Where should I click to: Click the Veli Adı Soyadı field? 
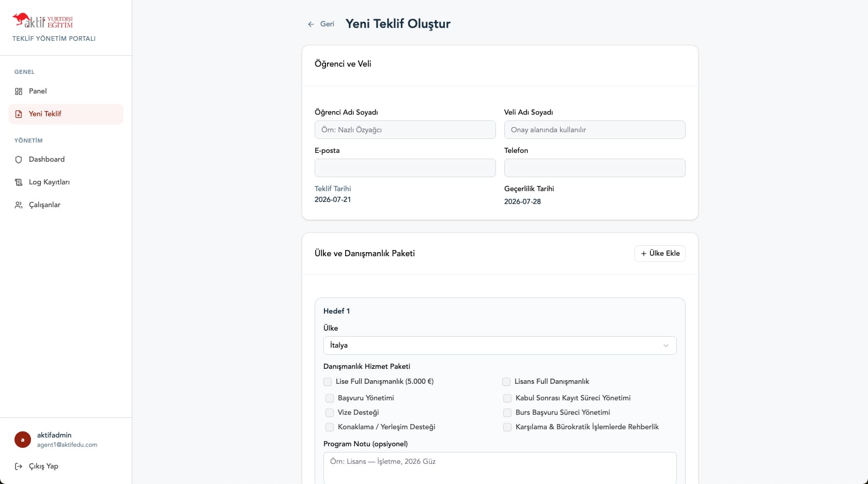click(x=595, y=130)
